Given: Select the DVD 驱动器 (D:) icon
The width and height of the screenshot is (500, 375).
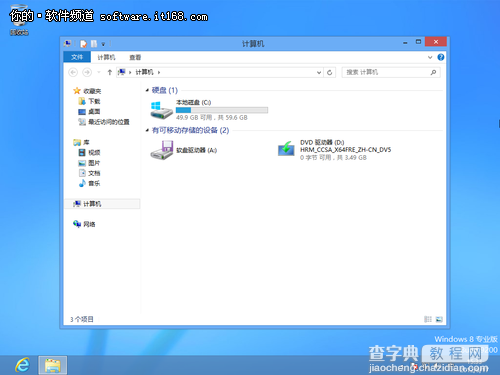Looking at the screenshot, I should pyautogui.click(x=286, y=149).
